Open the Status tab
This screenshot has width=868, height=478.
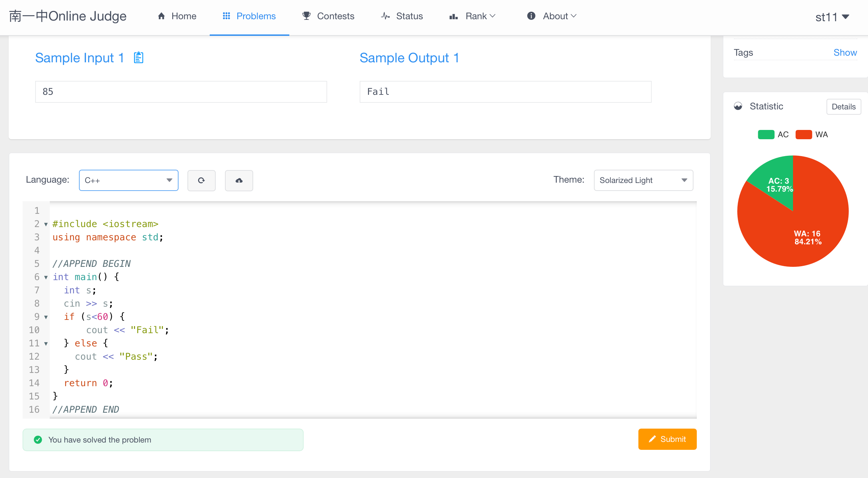[402, 16]
